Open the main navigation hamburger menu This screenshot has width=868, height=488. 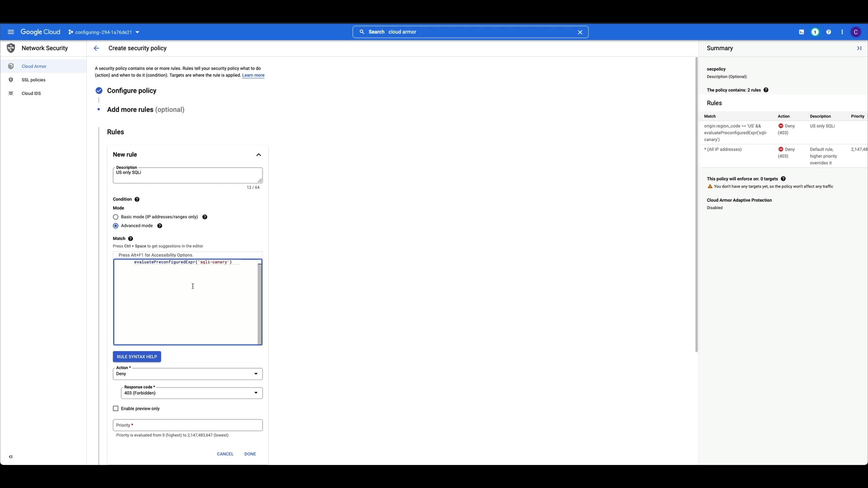pyautogui.click(x=11, y=32)
